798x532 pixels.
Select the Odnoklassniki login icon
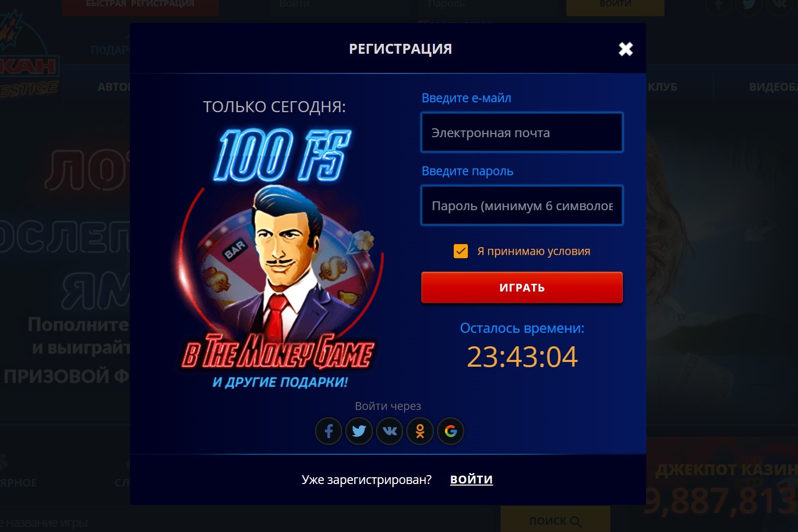coord(420,431)
